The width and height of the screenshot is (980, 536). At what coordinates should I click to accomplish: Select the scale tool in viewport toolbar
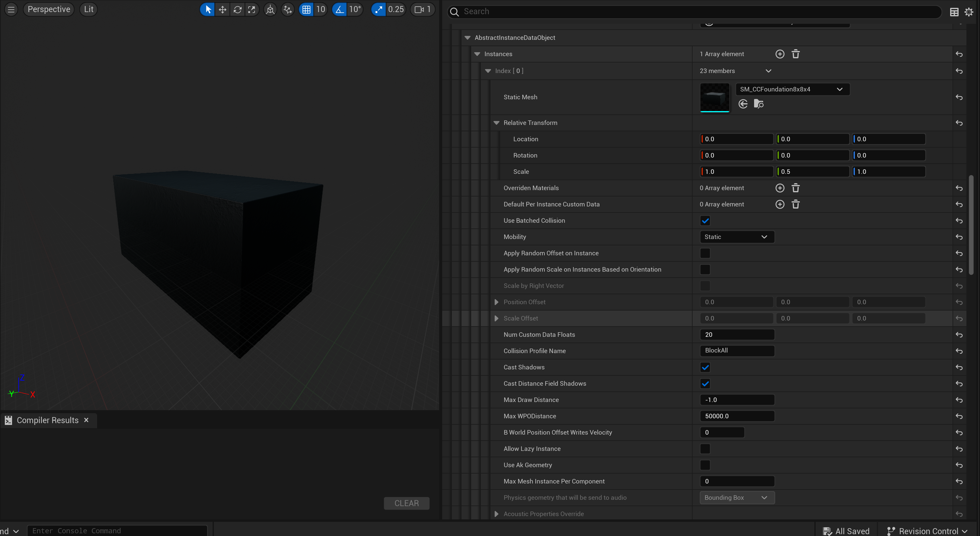[252, 10]
